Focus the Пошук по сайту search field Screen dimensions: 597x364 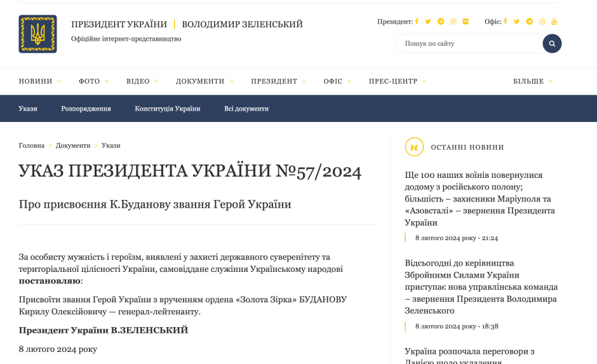click(469, 43)
